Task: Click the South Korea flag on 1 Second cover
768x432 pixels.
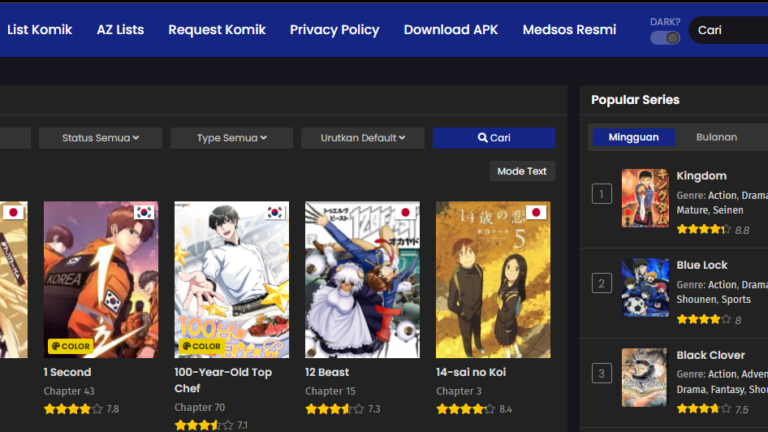Action: pos(144,212)
